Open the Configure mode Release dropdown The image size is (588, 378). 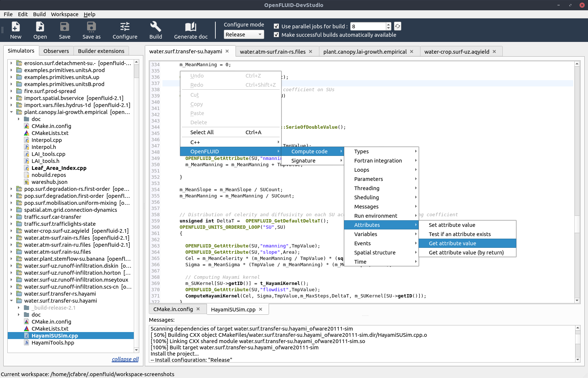pyautogui.click(x=244, y=35)
